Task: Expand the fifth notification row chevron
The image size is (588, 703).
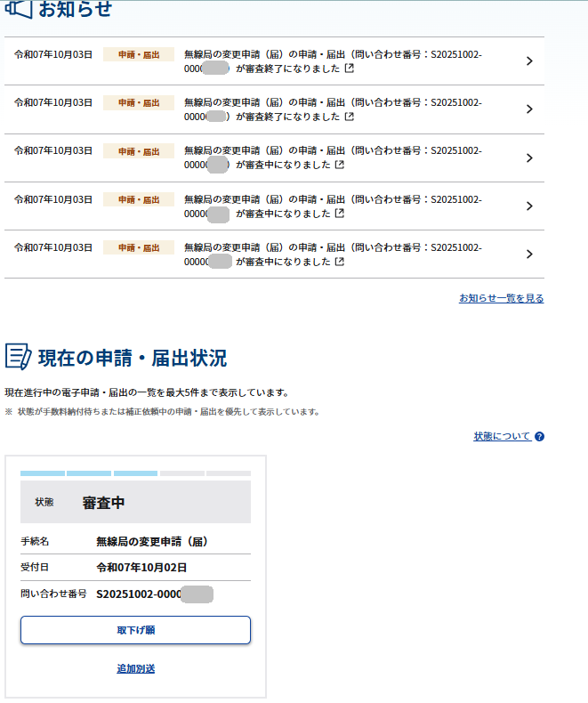Action: click(529, 254)
